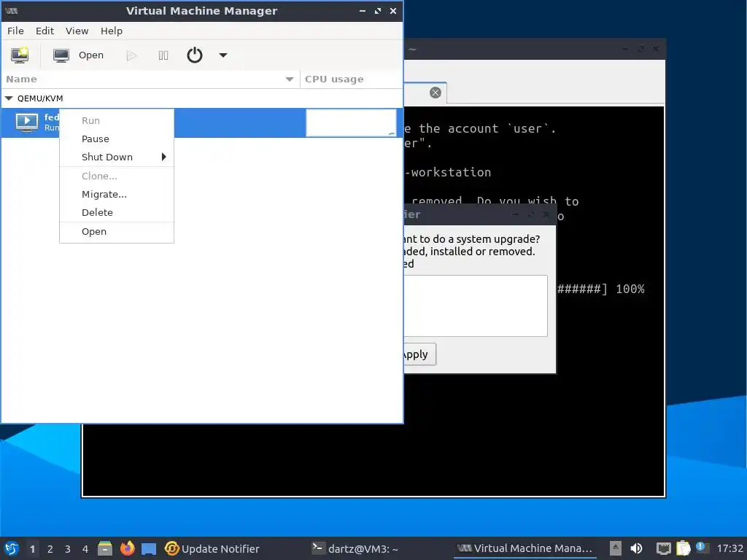This screenshot has height=560, width=747.
Task: Open the VM console monitor icon
Action: [x=61, y=55]
